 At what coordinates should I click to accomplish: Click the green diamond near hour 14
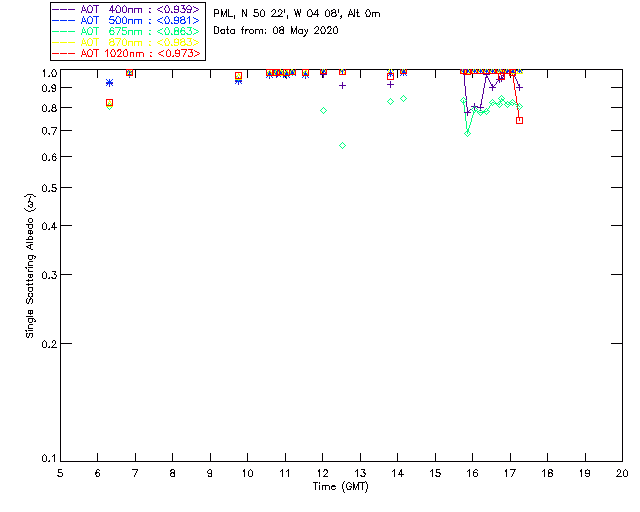(x=403, y=98)
